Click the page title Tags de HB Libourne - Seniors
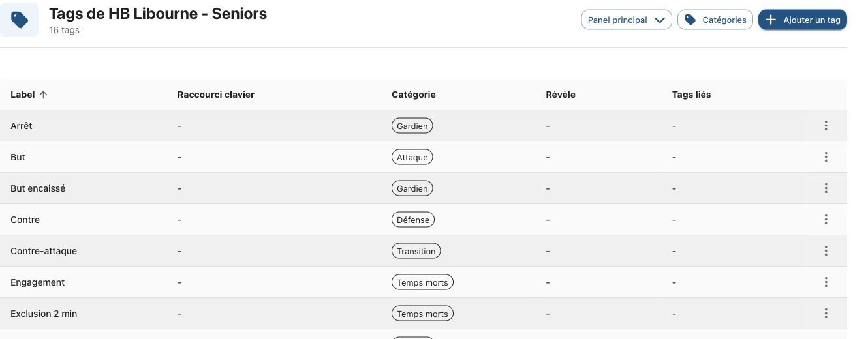The width and height of the screenshot is (868, 339). (158, 13)
